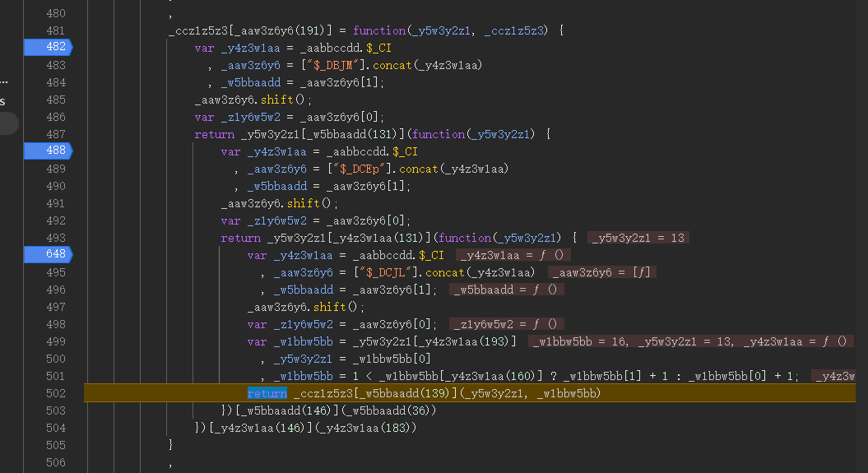Click the "$_DBJM" string on line 483
This screenshot has height=473, width=868.
332,65
